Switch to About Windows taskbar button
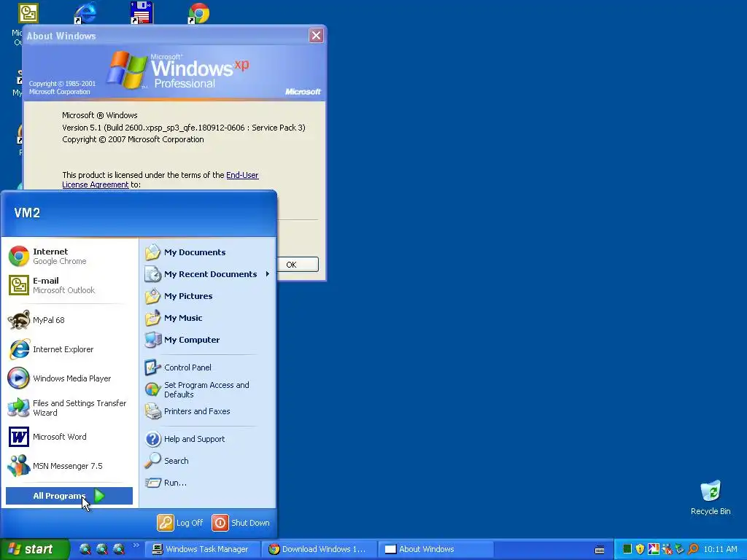This screenshot has height=560, width=747. (436, 550)
